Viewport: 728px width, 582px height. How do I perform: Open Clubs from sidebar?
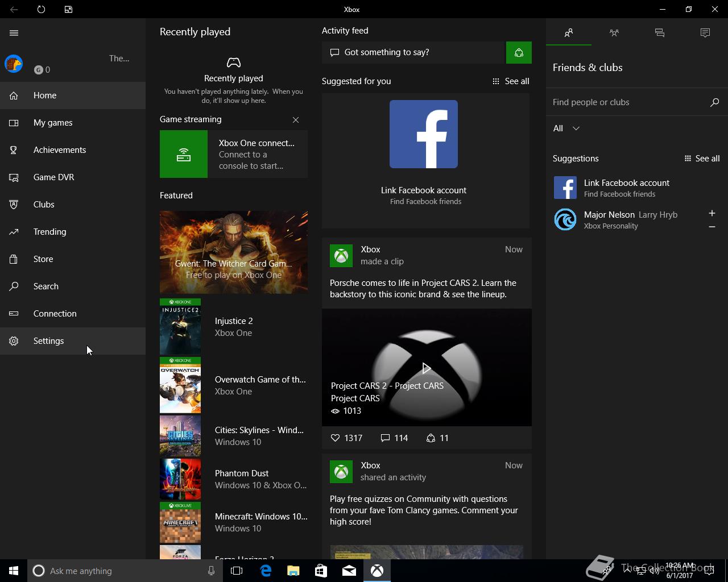[x=73, y=205]
